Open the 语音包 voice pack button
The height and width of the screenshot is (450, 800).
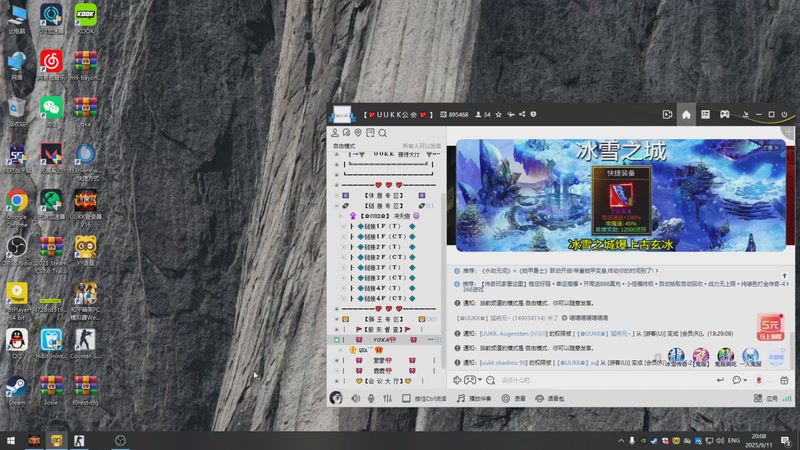(549, 398)
